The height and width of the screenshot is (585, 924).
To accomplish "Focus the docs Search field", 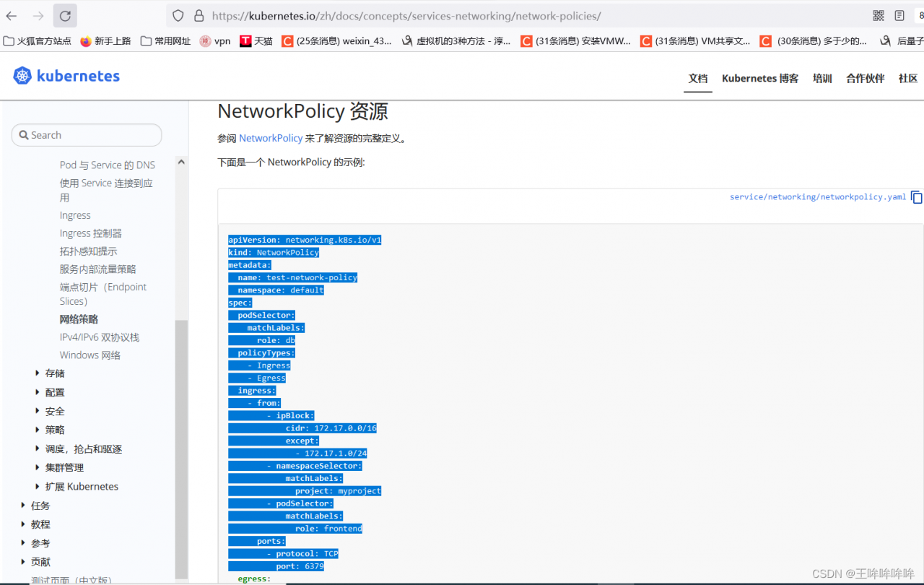I will click(x=87, y=135).
